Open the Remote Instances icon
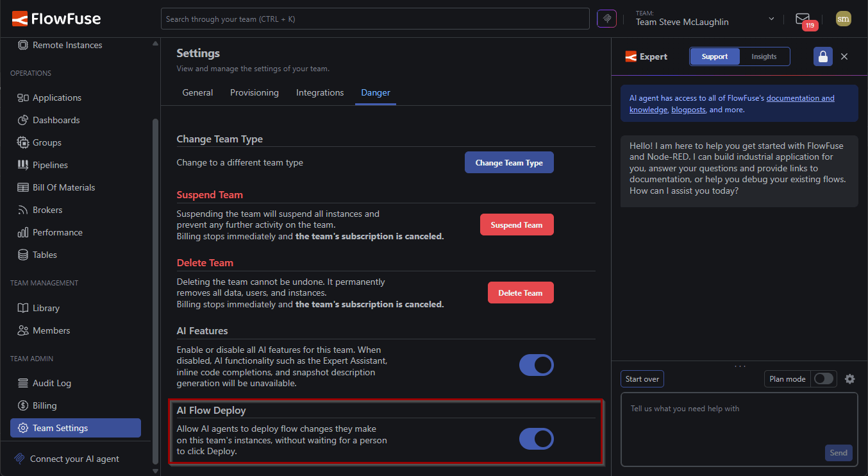The width and height of the screenshot is (868, 476). (23, 45)
